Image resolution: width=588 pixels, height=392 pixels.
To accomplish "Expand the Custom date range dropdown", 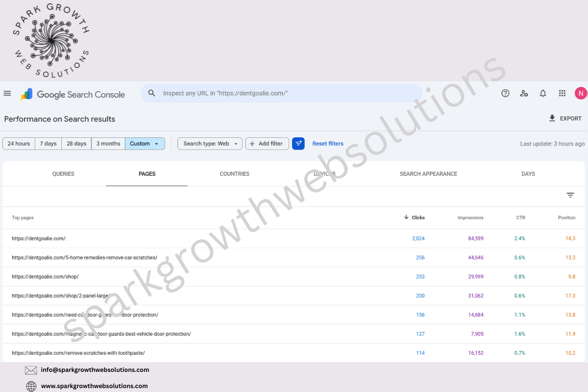I will pyautogui.click(x=145, y=144).
